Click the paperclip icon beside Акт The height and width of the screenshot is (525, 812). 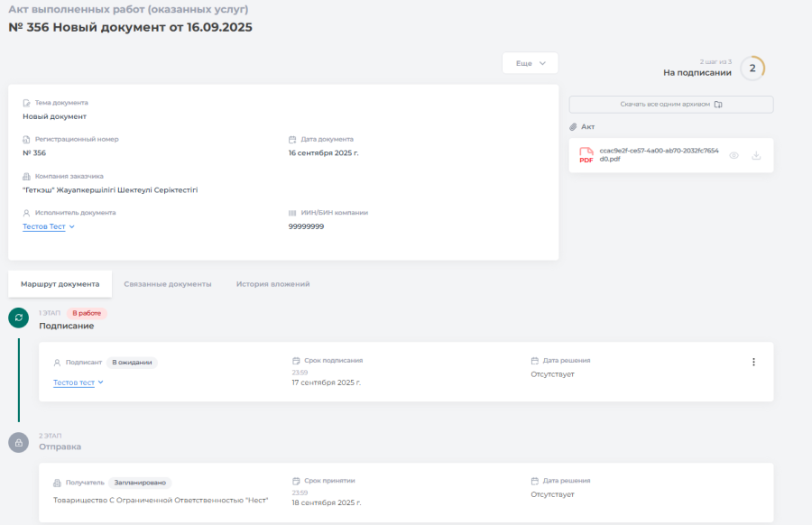coord(573,127)
